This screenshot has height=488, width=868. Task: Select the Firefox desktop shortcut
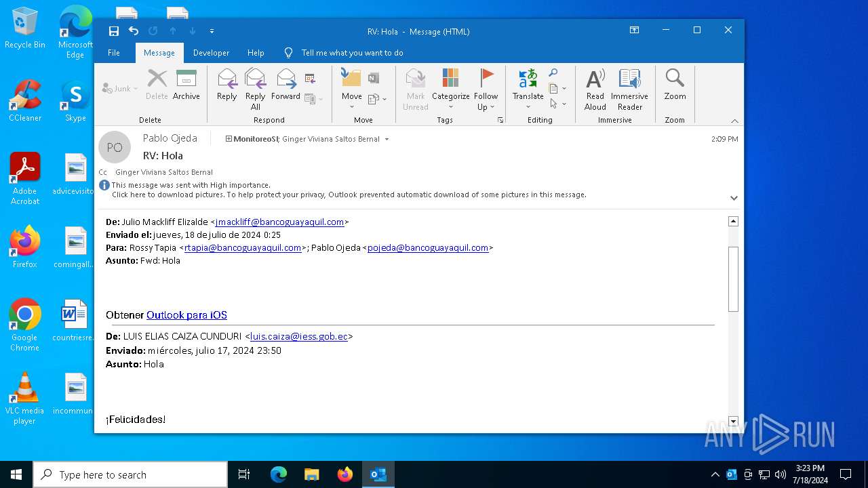pos(25,247)
